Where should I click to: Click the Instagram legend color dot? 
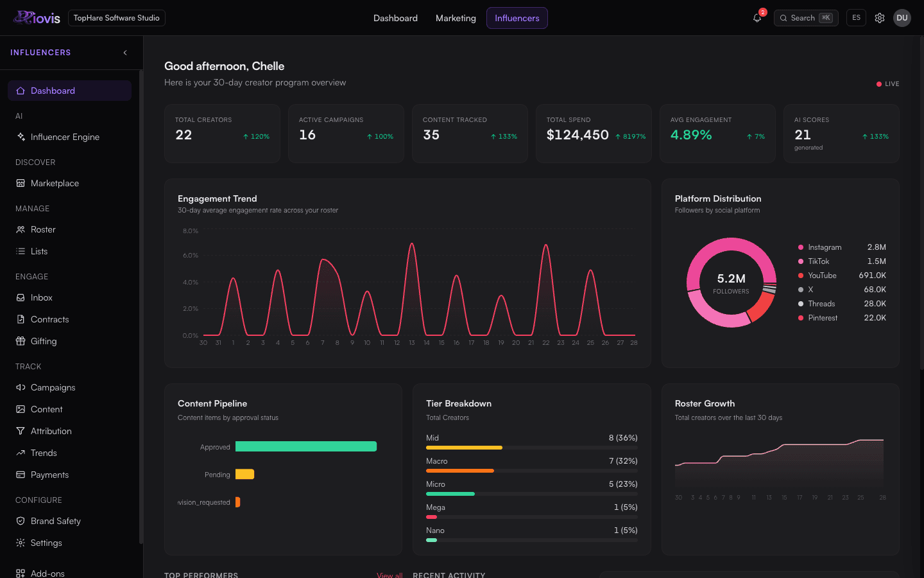[x=801, y=247]
